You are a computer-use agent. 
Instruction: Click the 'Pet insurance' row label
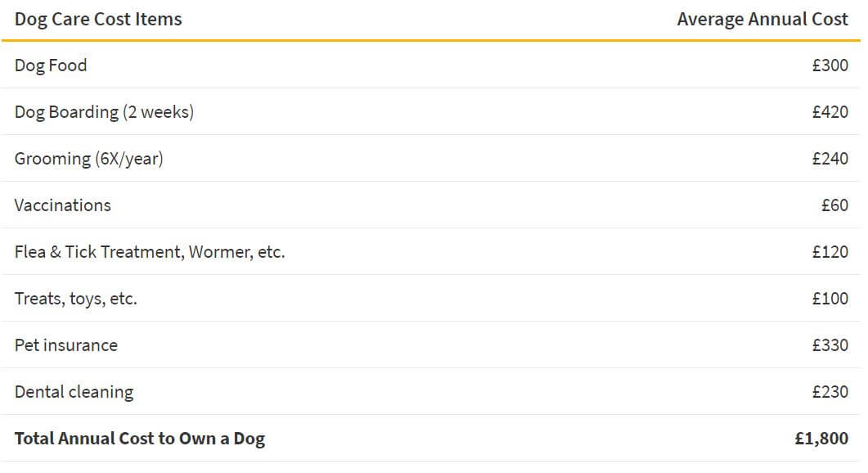pos(66,345)
